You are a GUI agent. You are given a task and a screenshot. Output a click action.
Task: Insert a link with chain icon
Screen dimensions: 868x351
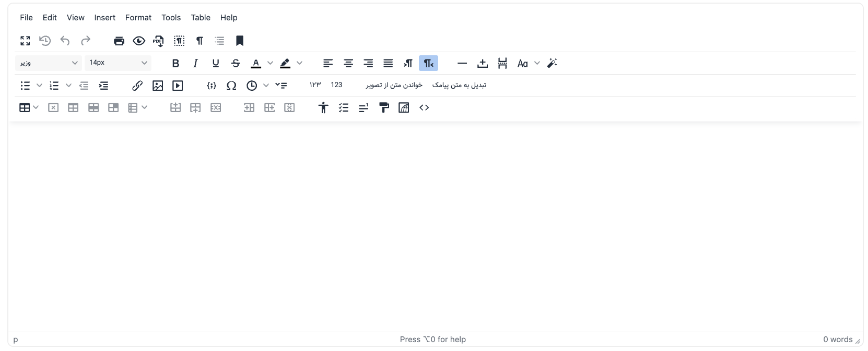[137, 86]
